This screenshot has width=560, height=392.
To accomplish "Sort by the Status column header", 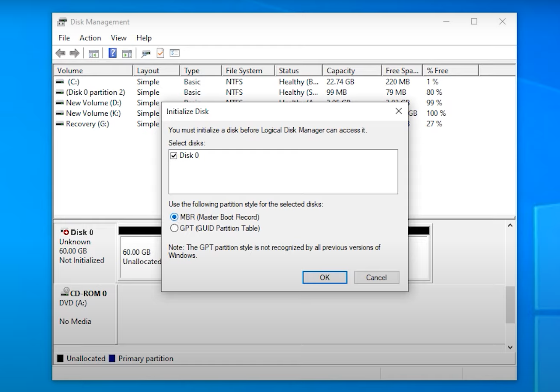I will pyautogui.click(x=298, y=71).
